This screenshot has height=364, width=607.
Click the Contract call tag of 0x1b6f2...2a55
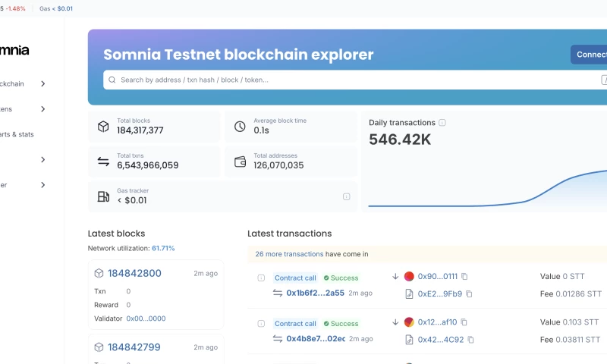(x=295, y=278)
